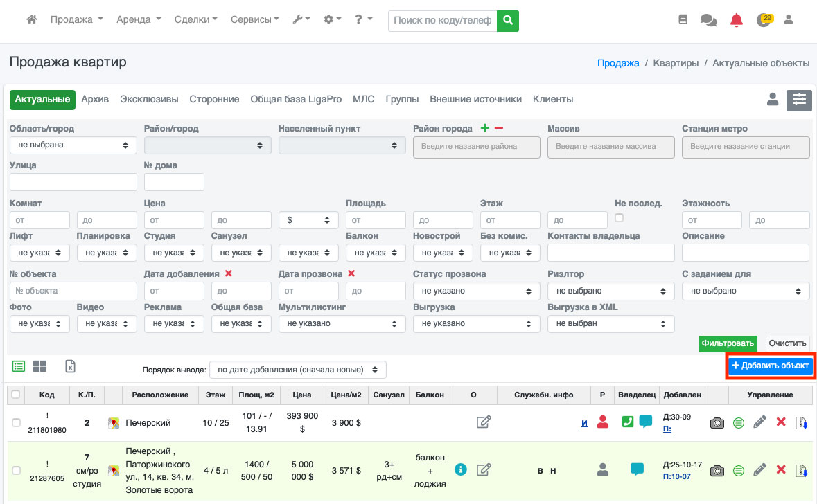Open the notifications bell icon
Screen dimensions: 817x504
(736, 21)
